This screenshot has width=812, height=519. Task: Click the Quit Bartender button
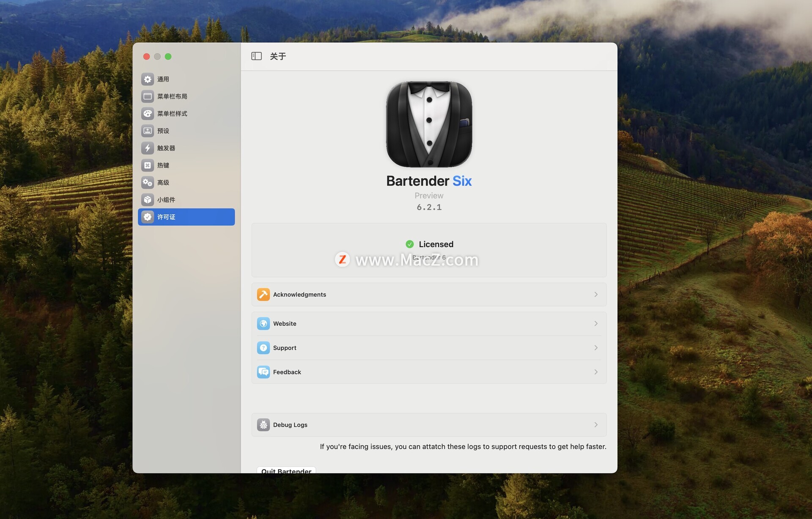click(286, 470)
